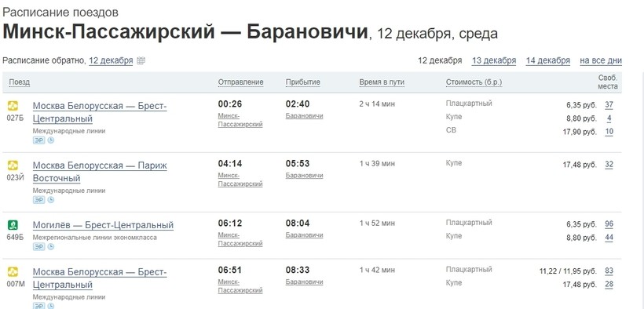This screenshot has width=644, height=309.
Task: Switch schedule to 14 декабря
Action: [548, 60]
